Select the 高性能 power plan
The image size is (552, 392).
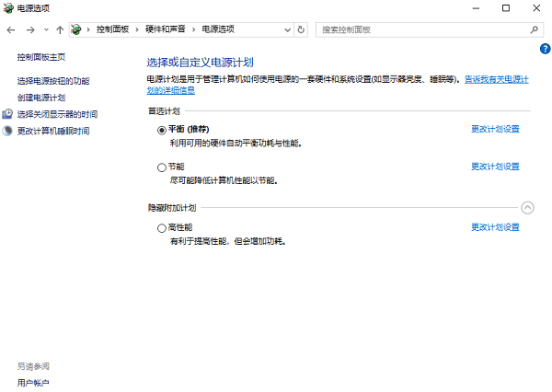coord(162,228)
